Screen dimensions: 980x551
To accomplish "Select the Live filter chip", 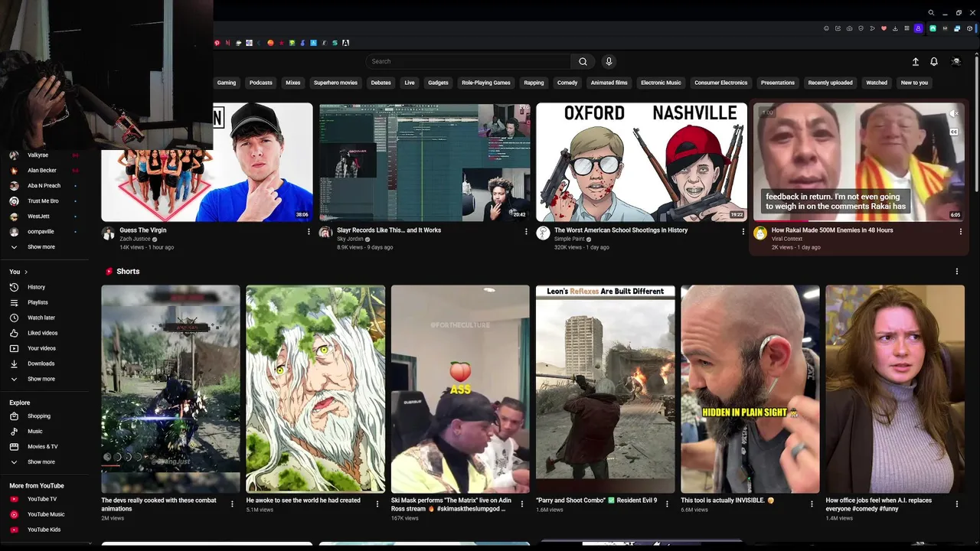I will pos(410,83).
